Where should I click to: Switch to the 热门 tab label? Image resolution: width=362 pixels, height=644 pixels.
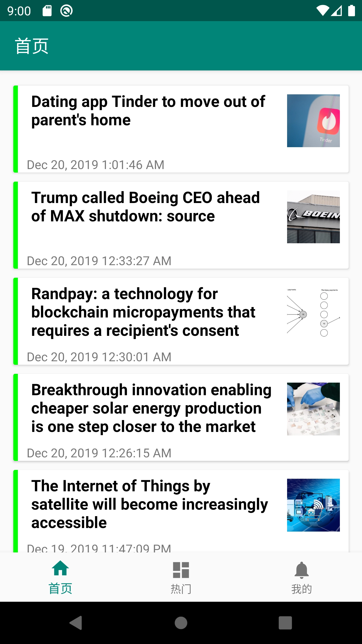(x=181, y=589)
